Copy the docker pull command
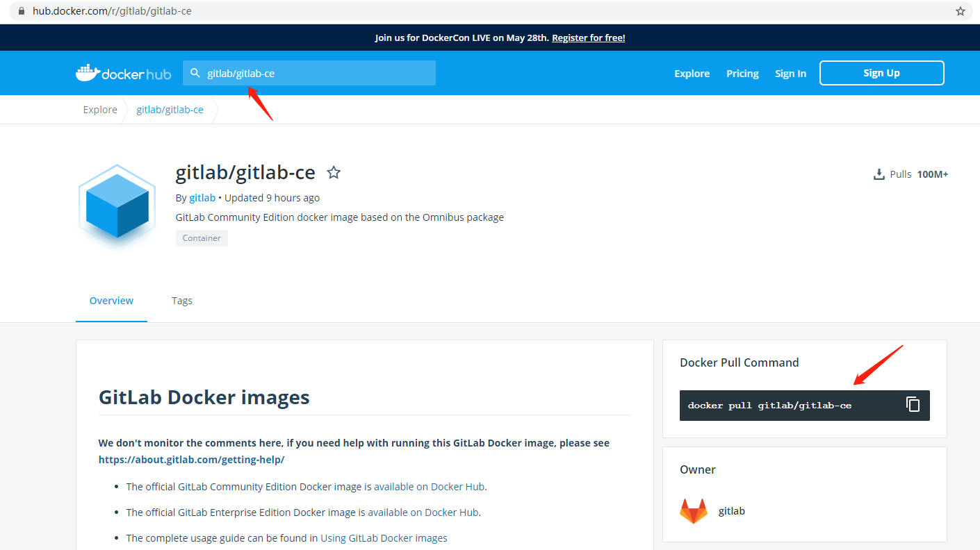980x550 pixels. tap(913, 405)
